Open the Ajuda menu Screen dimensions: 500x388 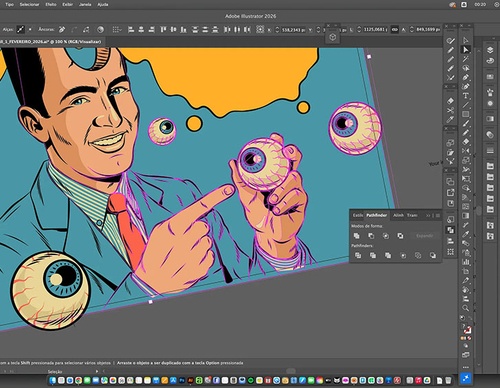click(x=103, y=5)
